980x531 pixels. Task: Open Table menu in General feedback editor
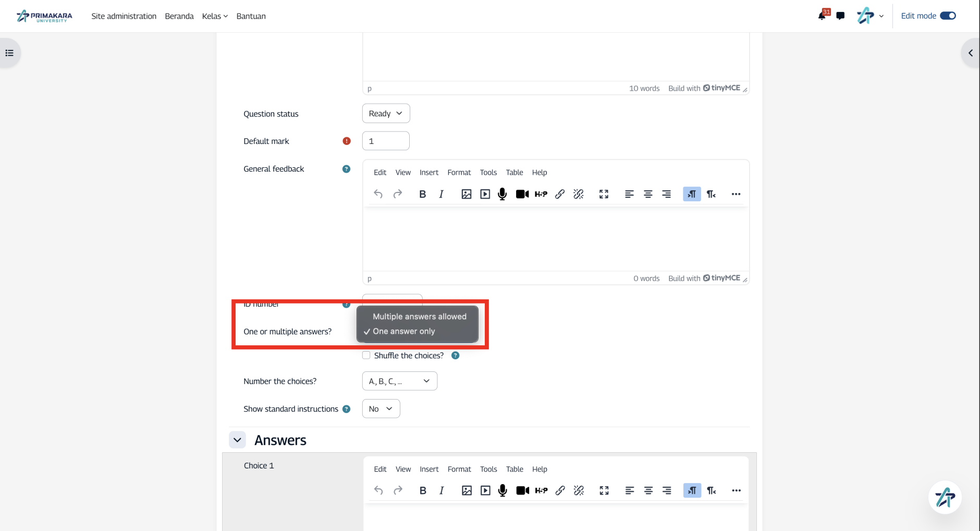point(514,173)
